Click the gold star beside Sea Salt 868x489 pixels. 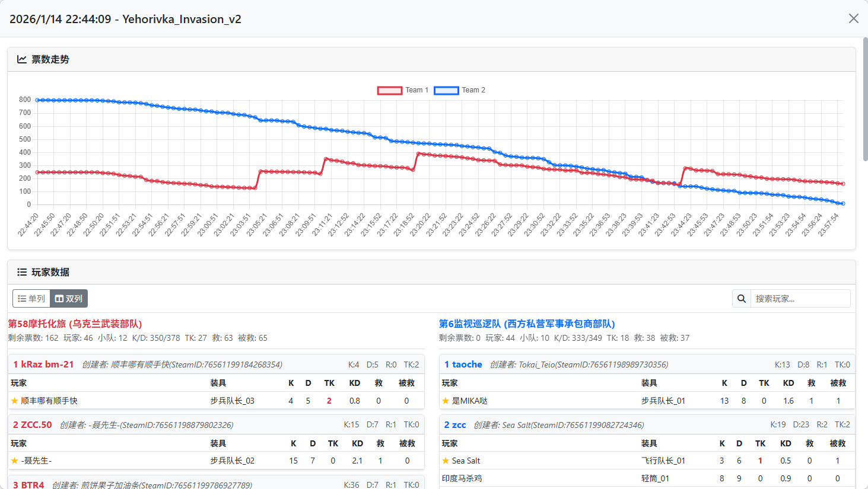pos(446,461)
